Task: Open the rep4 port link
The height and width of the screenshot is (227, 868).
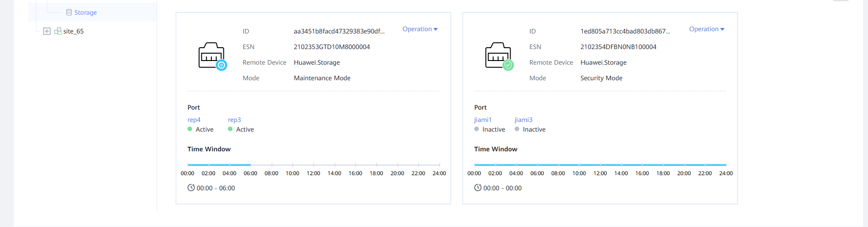Action: click(x=194, y=120)
